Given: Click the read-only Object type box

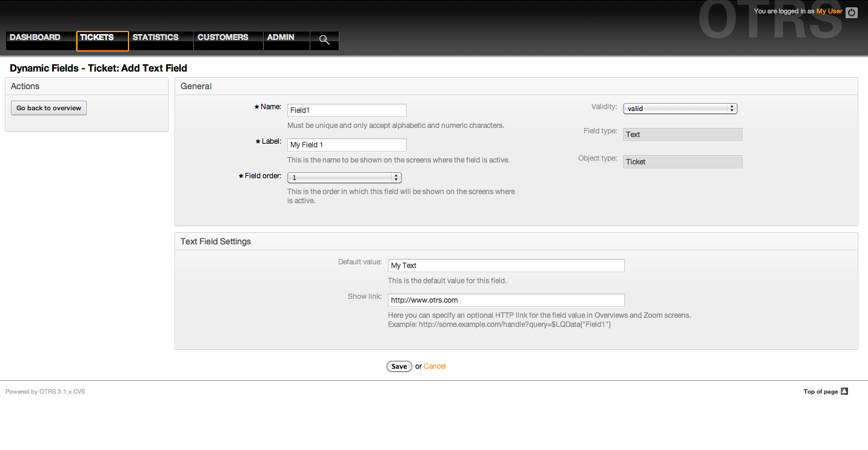Looking at the screenshot, I should [683, 162].
